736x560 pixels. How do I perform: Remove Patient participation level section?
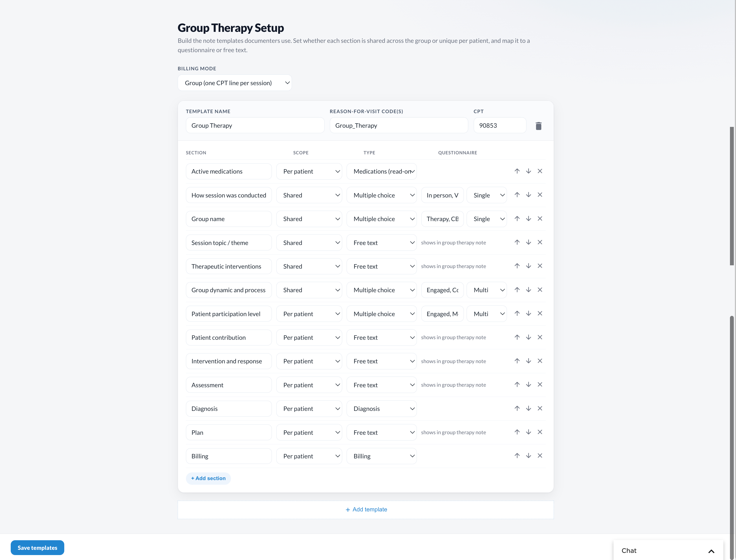pyautogui.click(x=540, y=314)
